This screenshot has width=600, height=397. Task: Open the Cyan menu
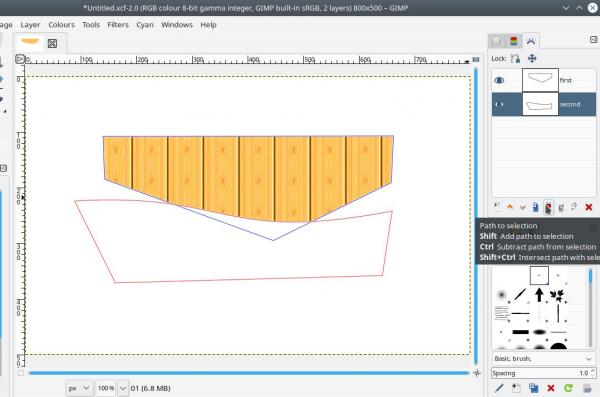[145, 25]
